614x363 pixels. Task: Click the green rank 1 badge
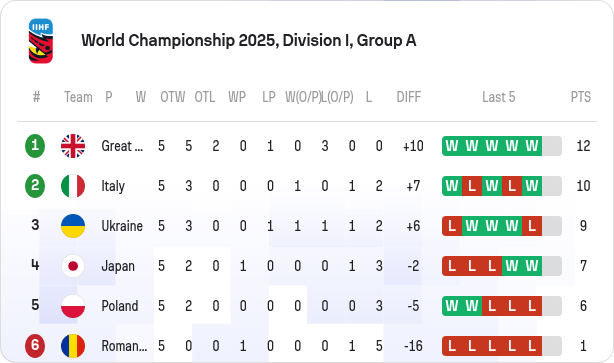tap(35, 146)
